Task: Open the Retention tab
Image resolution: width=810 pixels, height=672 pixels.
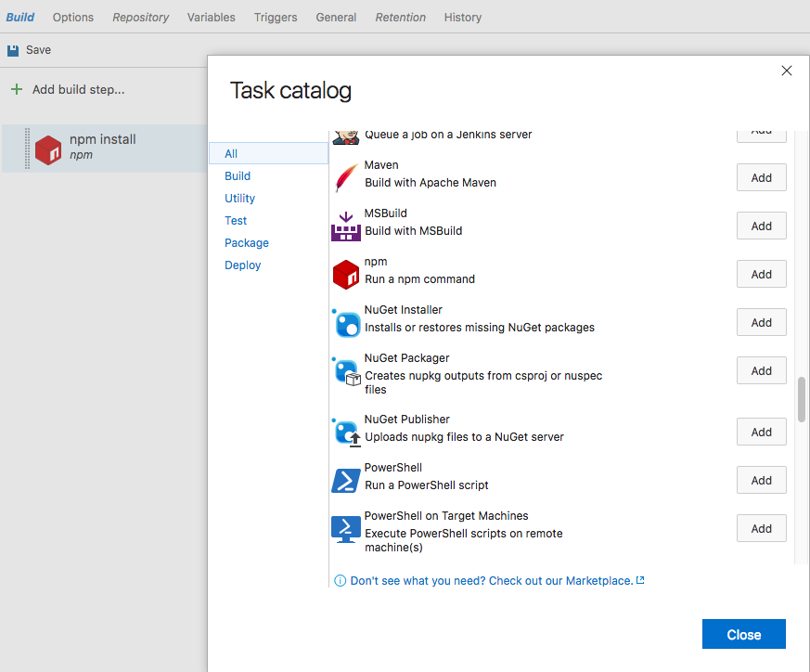Action: pos(400,17)
